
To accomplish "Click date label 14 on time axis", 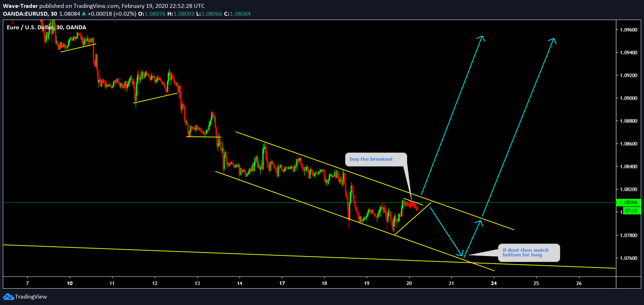I will 240,283.
